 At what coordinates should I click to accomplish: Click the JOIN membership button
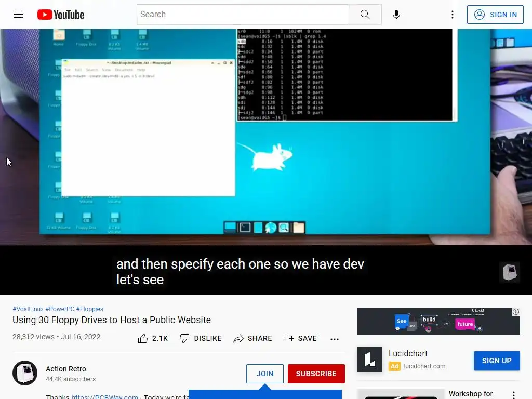[264, 374]
